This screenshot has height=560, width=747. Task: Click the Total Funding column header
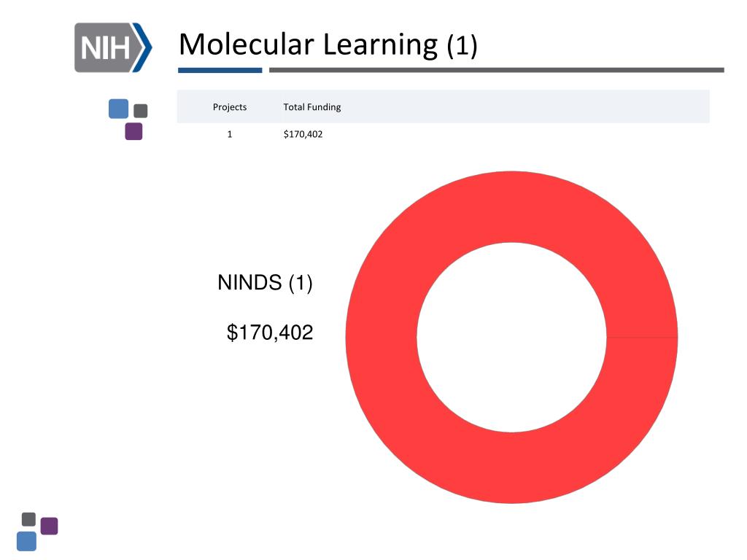[x=312, y=107]
